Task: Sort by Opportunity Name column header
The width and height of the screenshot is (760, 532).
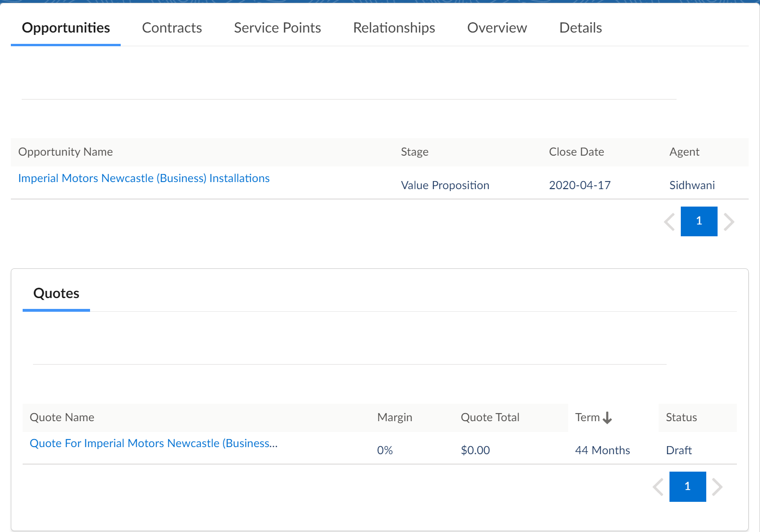Action: 66,152
